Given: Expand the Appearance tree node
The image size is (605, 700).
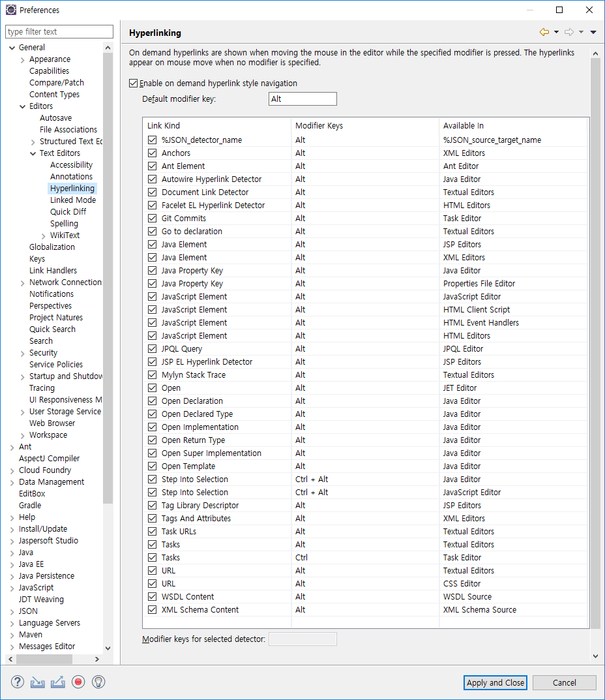Looking at the screenshot, I should click(x=22, y=60).
